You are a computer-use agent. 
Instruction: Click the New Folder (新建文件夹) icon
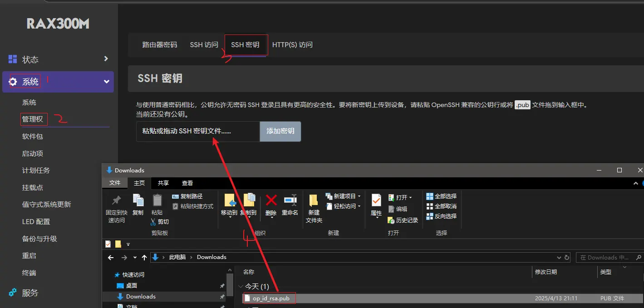coord(314,200)
